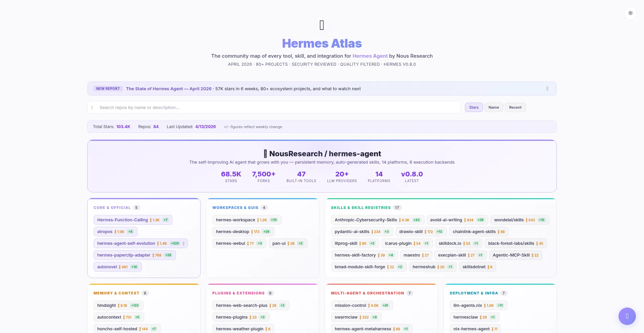
Task: Open hermes-agent-metaharness repo chip
Action: click(x=372, y=329)
